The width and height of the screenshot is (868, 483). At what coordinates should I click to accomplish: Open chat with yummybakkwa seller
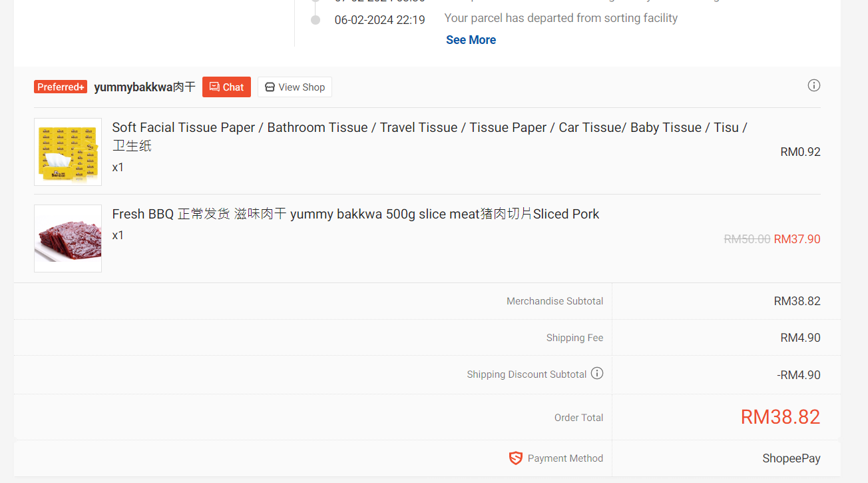pyautogui.click(x=226, y=87)
